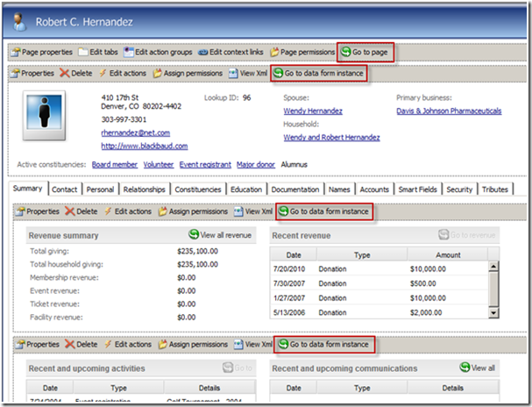
Task: Open the Relationships tab
Action: coord(144,189)
